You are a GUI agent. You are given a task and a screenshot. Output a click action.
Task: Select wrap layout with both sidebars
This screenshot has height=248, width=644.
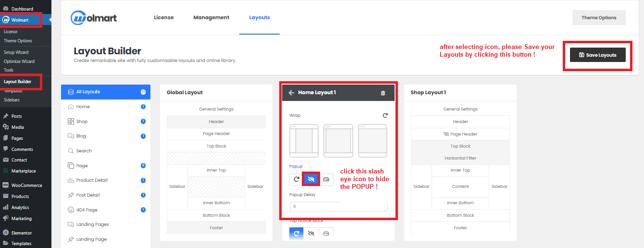tap(304, 141)
